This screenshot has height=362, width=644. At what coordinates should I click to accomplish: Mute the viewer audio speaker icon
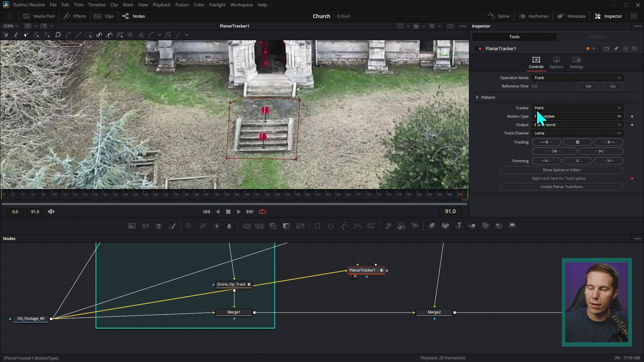coord(51,212)
